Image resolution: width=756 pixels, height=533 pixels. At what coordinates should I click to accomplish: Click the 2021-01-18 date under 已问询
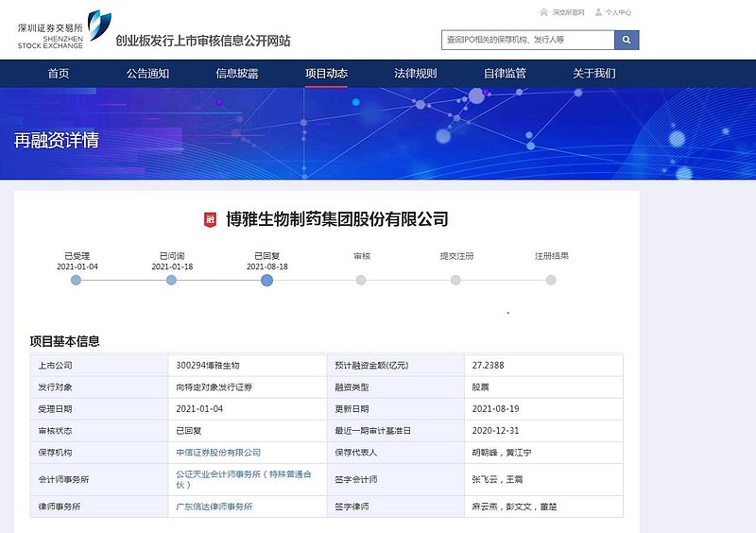[x=172, y=266]
